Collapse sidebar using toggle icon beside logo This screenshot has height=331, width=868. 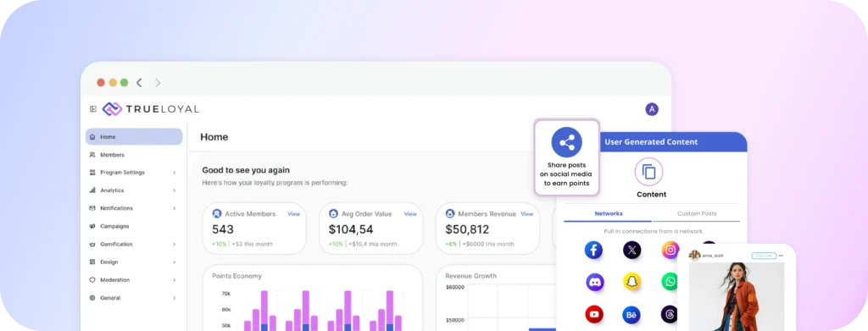(93, 109)
